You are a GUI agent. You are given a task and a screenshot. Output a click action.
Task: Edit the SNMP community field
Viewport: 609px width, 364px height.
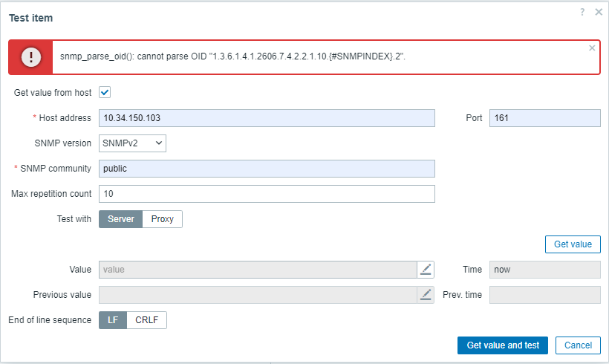click(267, 169)
